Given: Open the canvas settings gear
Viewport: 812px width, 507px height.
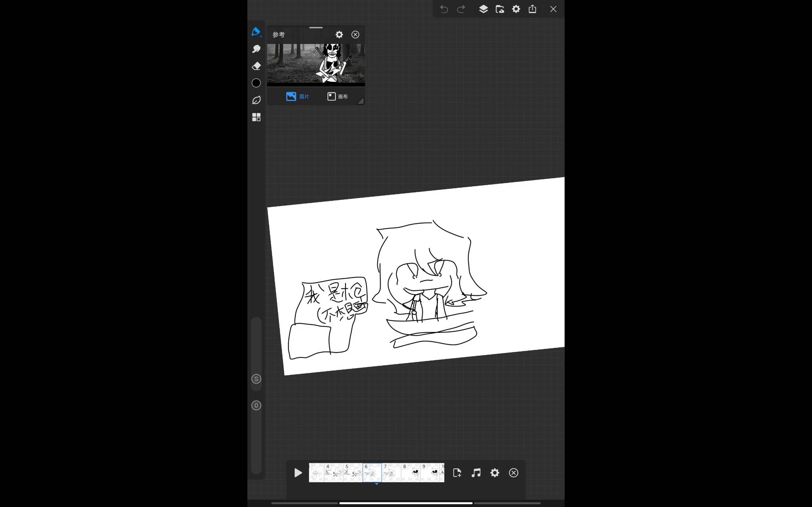Looking at the screenshot, I should [x=516, y=9].
